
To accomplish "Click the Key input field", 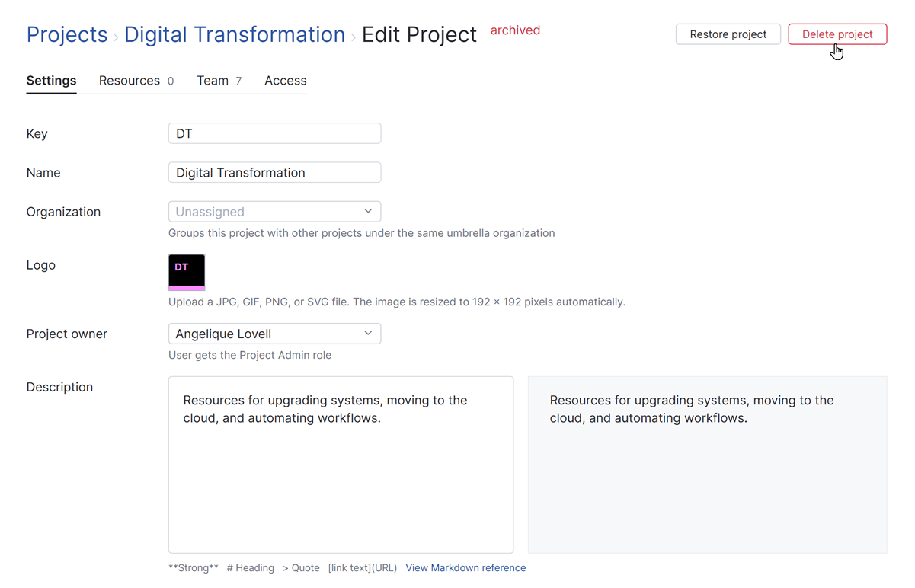I will [274, 133].
